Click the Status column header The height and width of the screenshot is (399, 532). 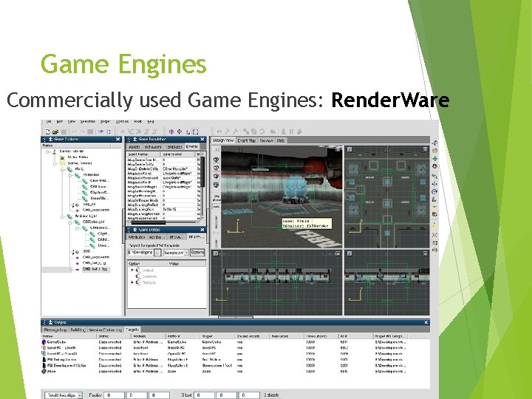point(114,336)
